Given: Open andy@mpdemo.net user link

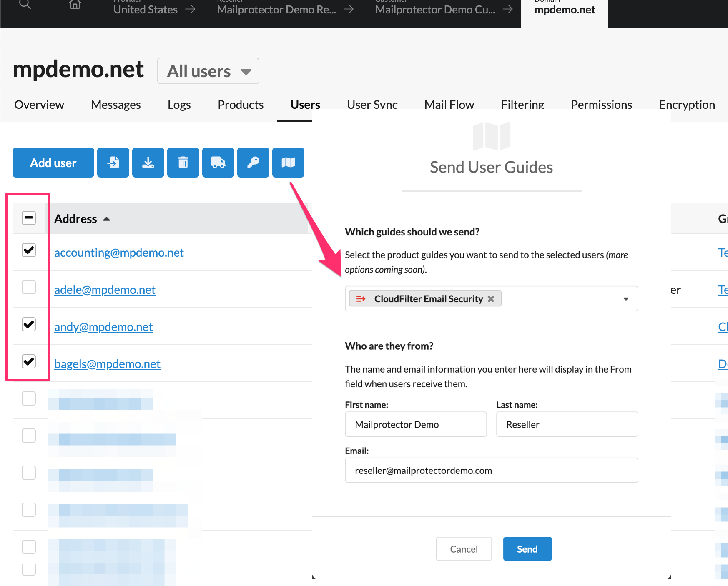Looking at the screenshot, I should tap(103, 327).
